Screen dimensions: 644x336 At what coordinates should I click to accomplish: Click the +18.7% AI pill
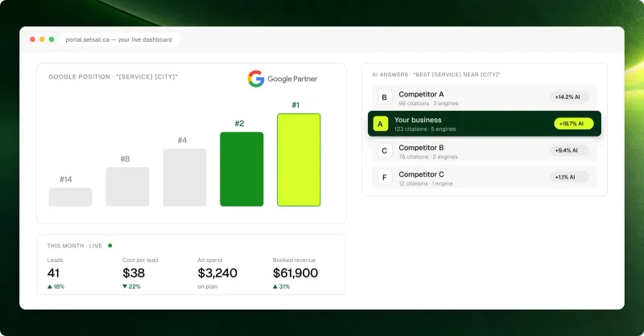[573, 124]
